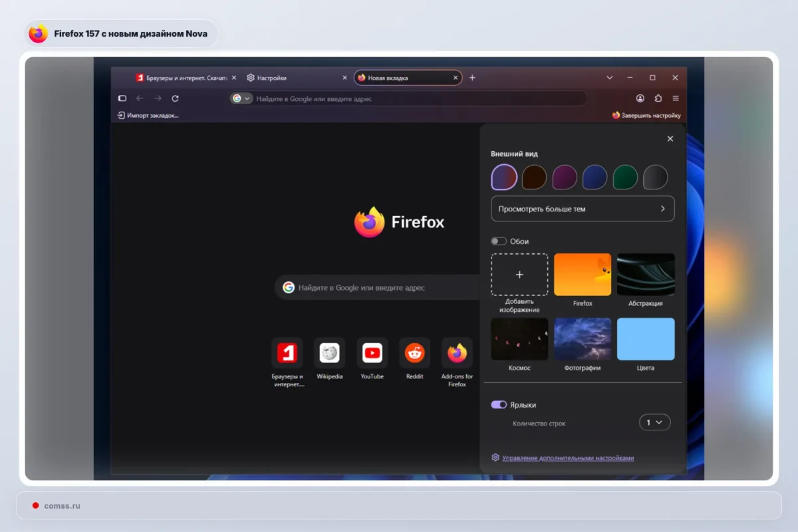Close the 'Браузеры и интернет' tab

pyautogui.click(x=234, y=78)
